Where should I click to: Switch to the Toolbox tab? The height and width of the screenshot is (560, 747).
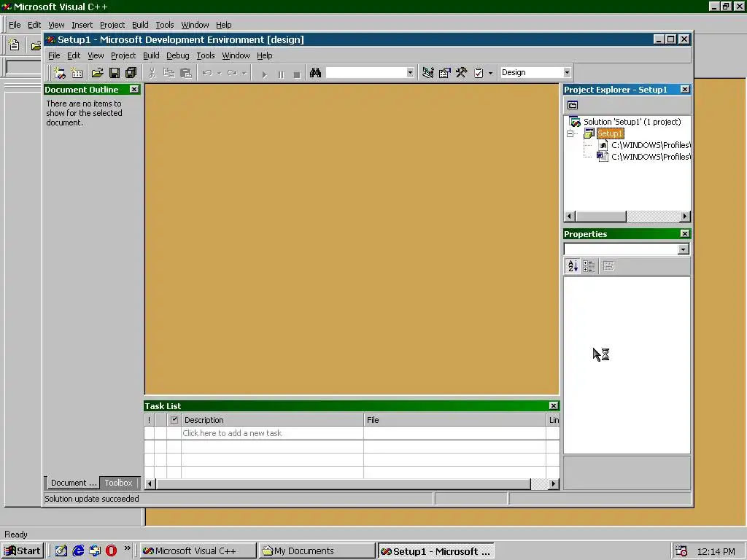click(119, 483)
